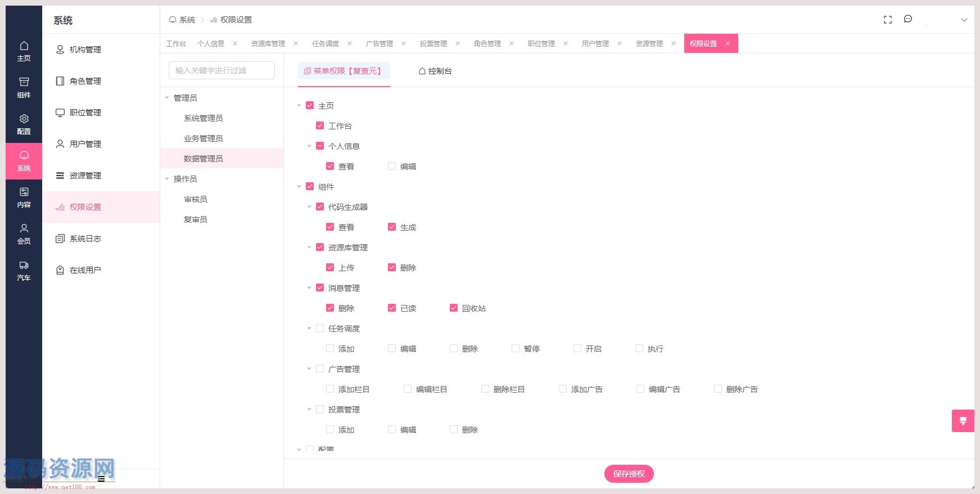The width and height of the screenshot is (980, 494).
Task: Collapse the 广告管理 node
Action: click(x=309, y=369)
